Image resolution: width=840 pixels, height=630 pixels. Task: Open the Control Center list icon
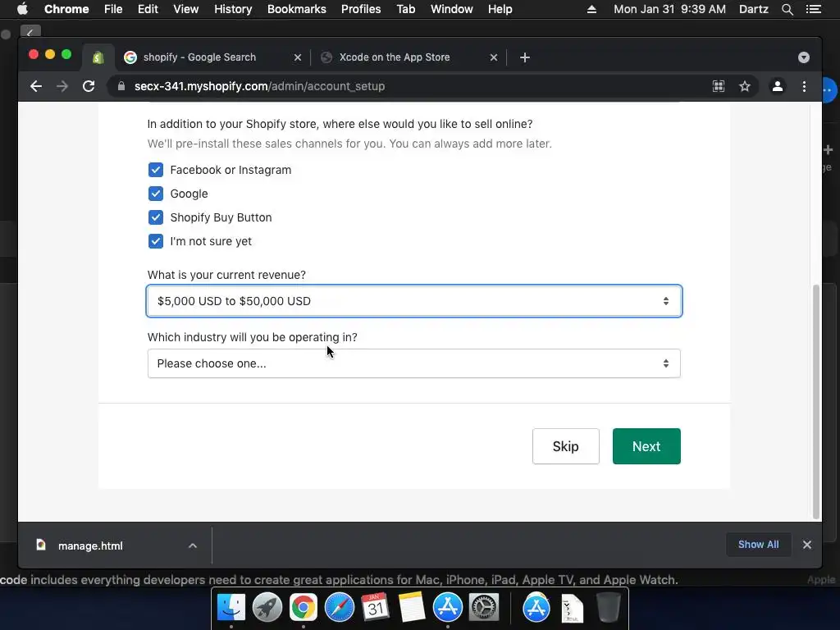(813, 9)
